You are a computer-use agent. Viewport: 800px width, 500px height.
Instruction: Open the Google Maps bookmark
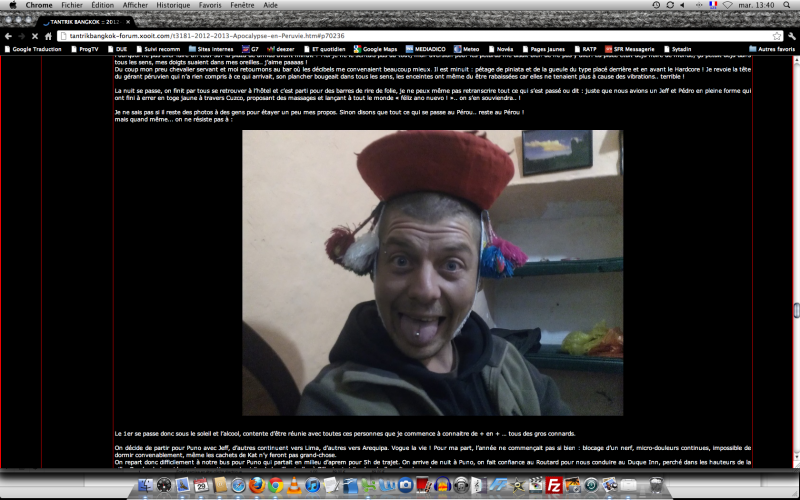click(x=376, y=49)
